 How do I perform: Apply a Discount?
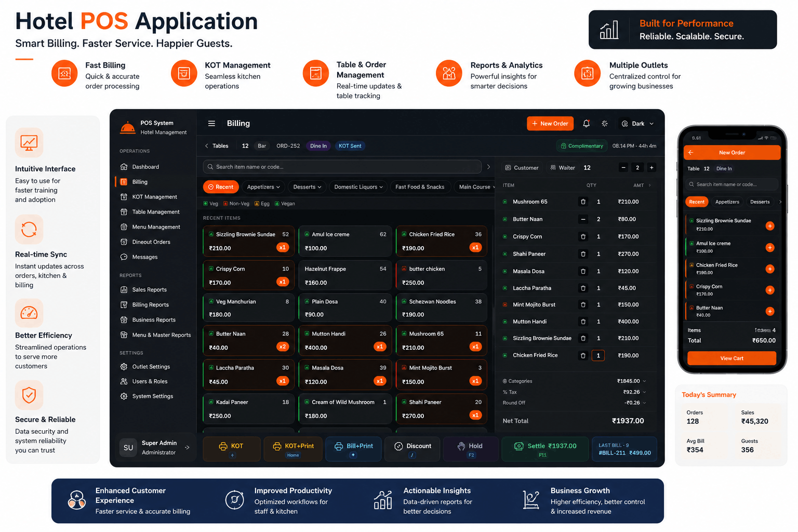tap(413, 449)
